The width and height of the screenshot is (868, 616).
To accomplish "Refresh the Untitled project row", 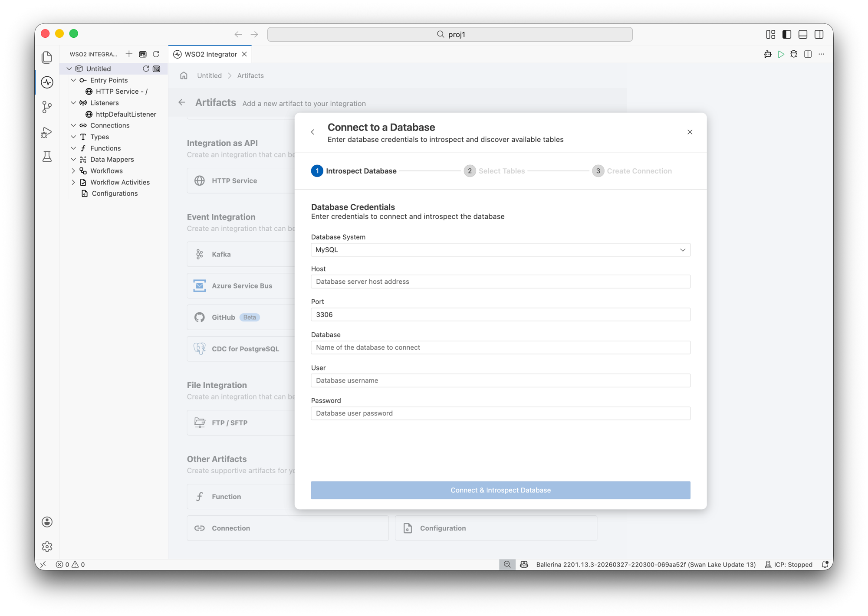I will [x=146, y=69].
